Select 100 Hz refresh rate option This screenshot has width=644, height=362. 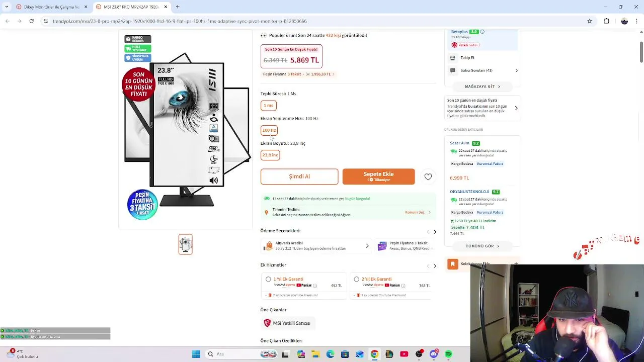point(269,130)
